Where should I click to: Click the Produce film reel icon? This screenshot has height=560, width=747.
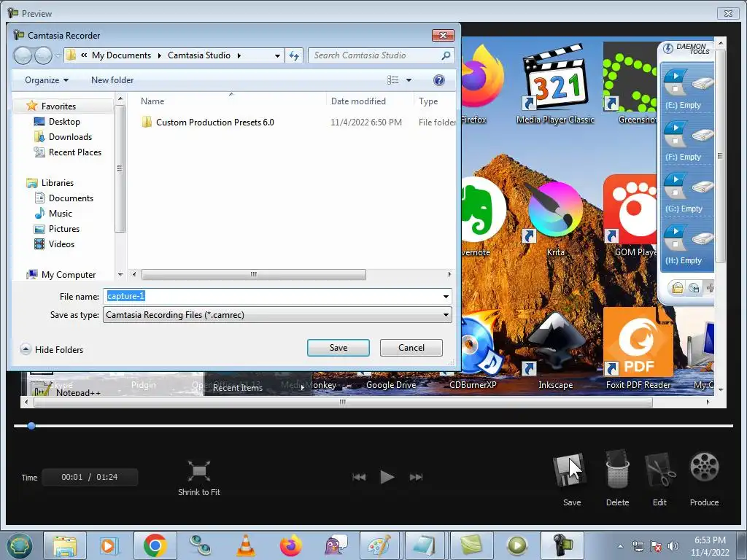pyautogui.click(x=704, y=467)
